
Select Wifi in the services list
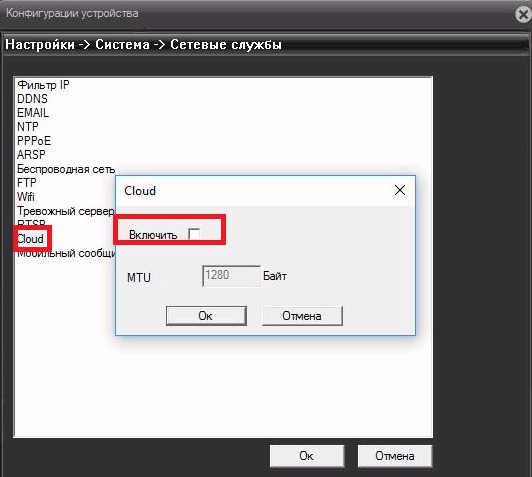click(x=26, y=196)
